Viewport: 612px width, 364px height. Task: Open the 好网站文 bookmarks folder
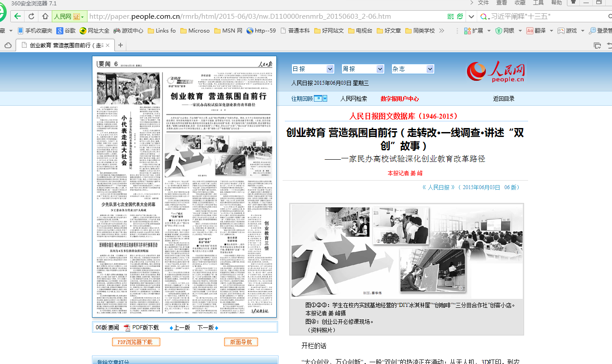[329, 31]
